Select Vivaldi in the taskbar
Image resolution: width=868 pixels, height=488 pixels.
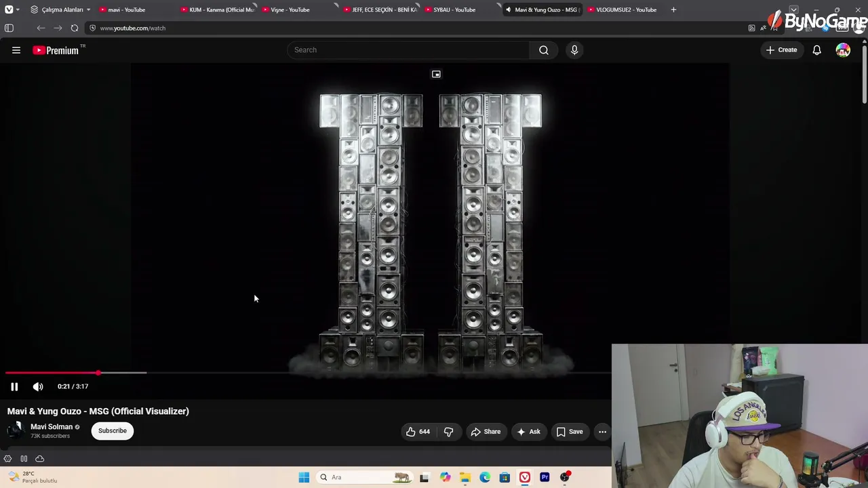[525, 477]
